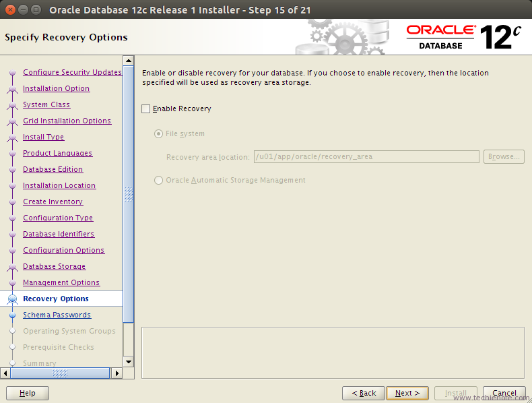Screen dimensions: 532x403
Task: Open Schema Passwords step
Action: pyautogui.click(x=57, y=315)
